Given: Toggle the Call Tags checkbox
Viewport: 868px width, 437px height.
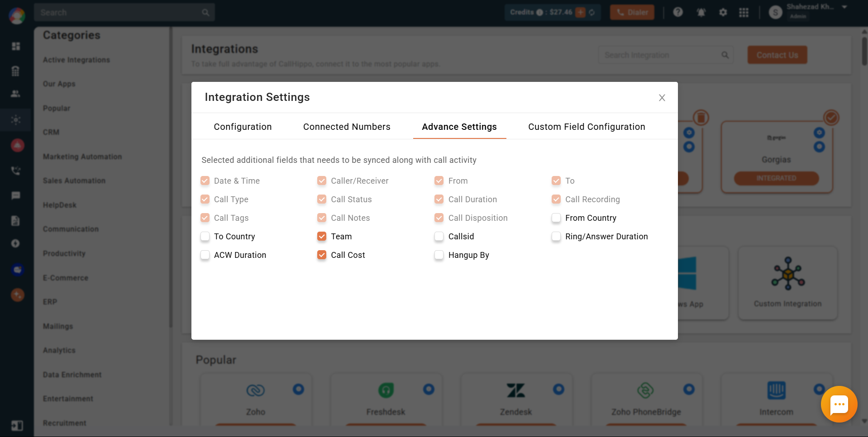Looking at the screenshot, I should click(x=205, y=218).
